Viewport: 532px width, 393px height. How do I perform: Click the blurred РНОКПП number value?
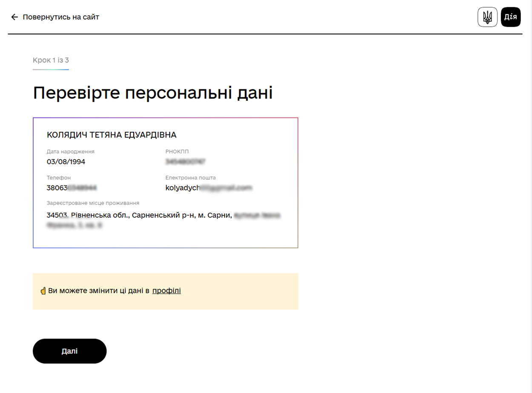(186, 162)
